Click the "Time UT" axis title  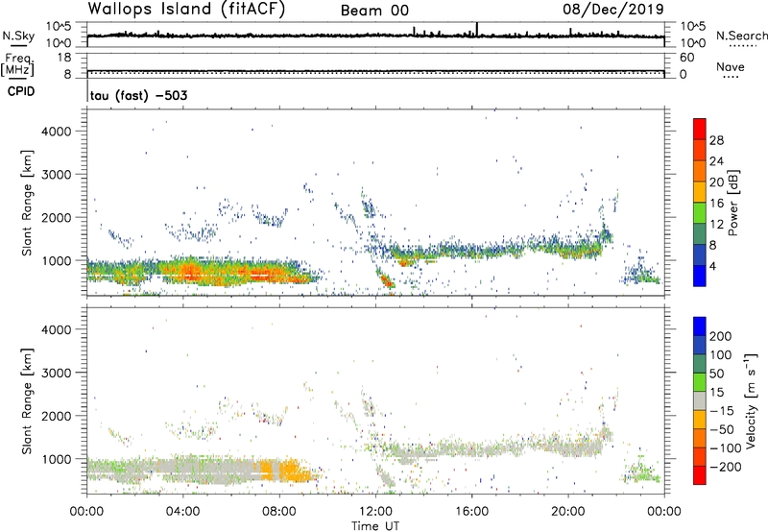pos(375,526)
